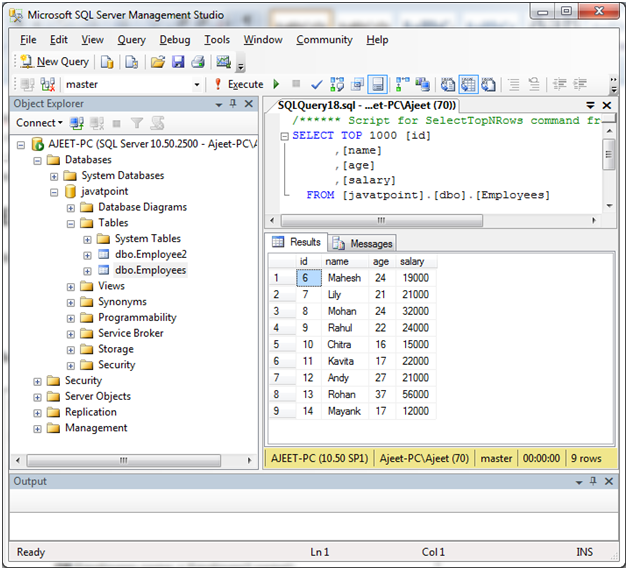Click the Cancel Executing Query stop icon
This screenshot has height=570, width=628.
pos(296,84)
